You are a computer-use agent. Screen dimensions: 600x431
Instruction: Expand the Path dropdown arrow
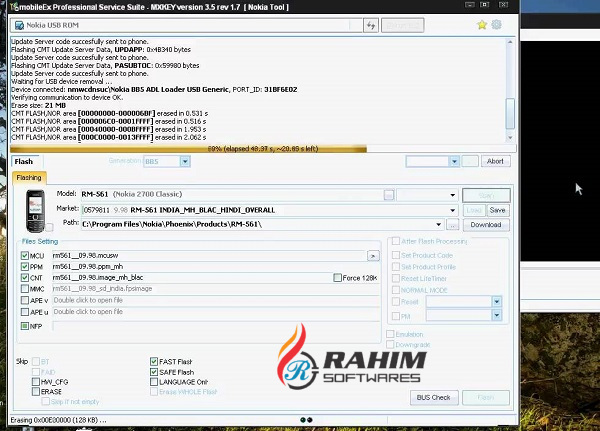pos(439,225)
